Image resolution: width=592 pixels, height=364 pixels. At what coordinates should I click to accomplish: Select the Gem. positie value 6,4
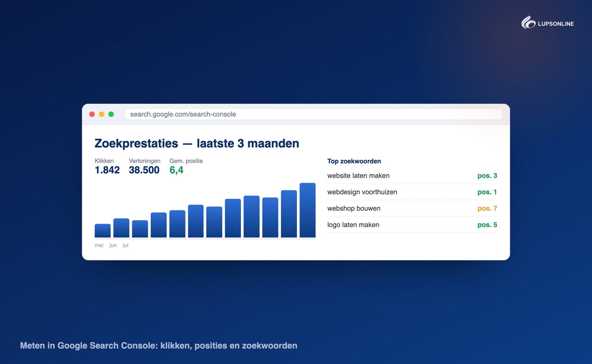point(177,170)
